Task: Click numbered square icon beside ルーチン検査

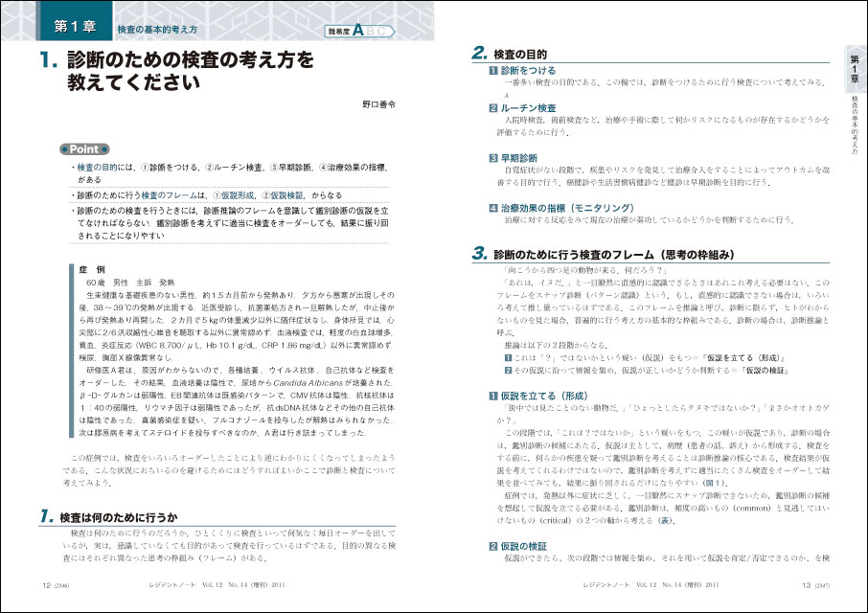Action: pyautogui.click(x=493, y=108)
